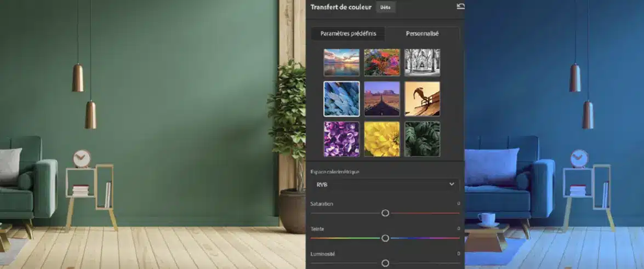Click the Teinte value field
Screen dimensions: 644x269
pyautogui.click(x=458, y=229)
